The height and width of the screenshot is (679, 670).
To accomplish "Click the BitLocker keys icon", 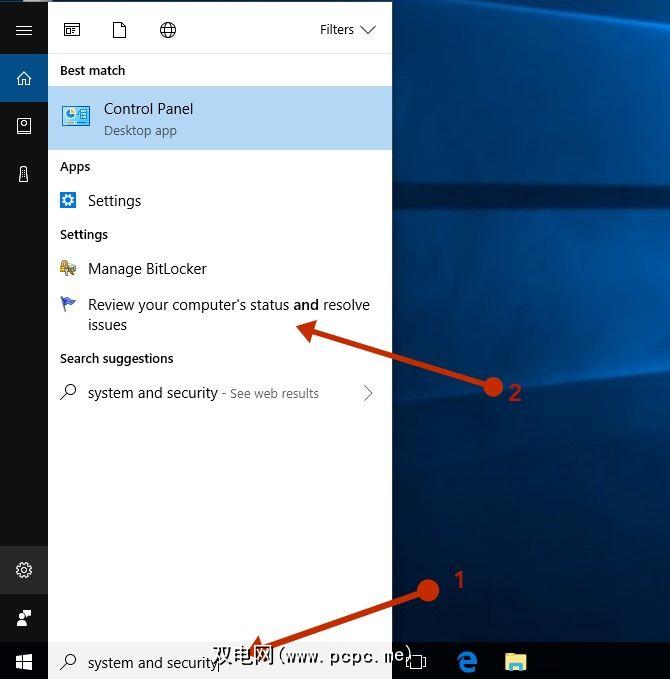I will tap(68, 268).
